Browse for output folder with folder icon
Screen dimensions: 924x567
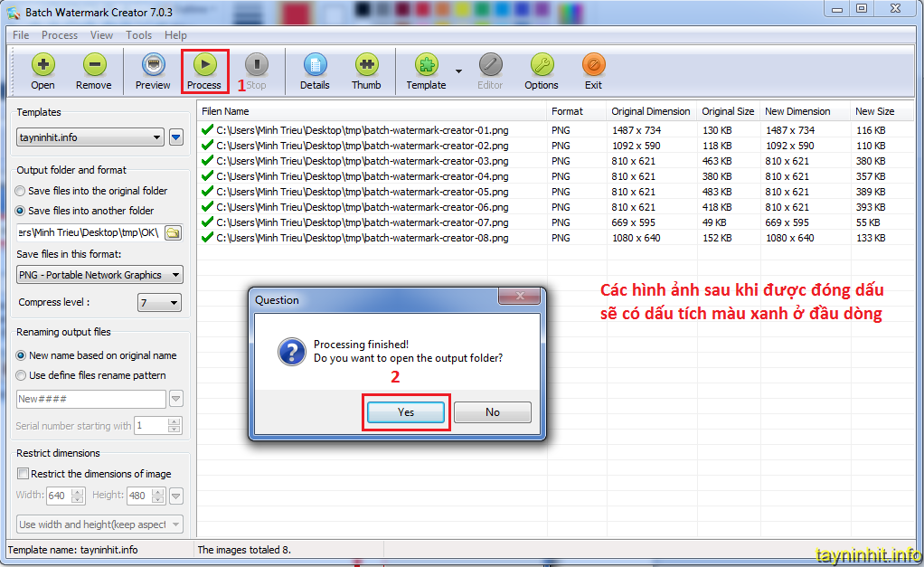[173, 232]
